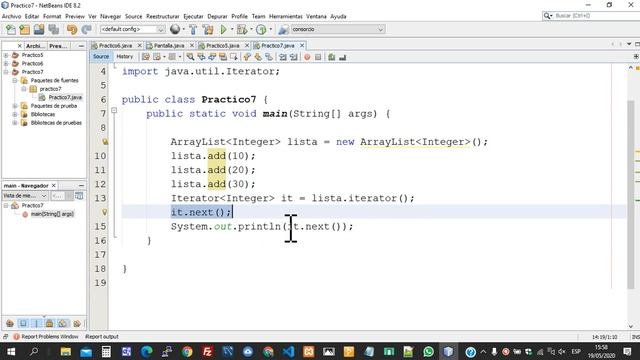Viewport: 640px width, 360px height.
Task: Open the Run Project dropdown arrow
Action: click(232, 29)
